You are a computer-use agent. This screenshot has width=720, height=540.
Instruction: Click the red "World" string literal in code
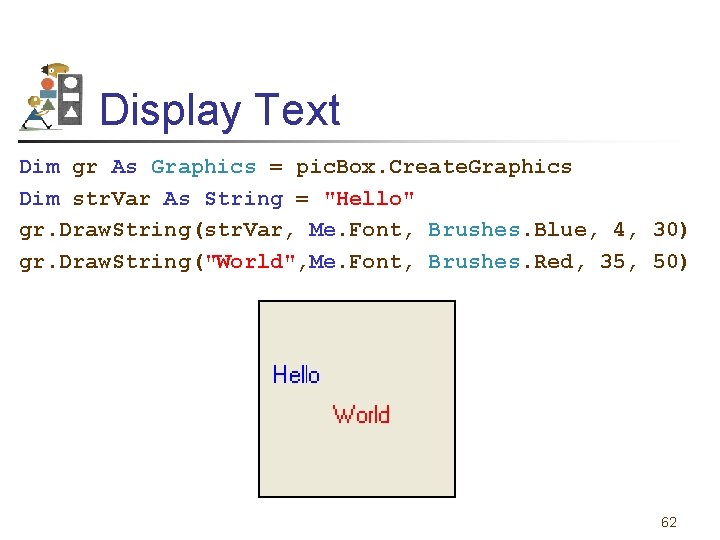250,262
